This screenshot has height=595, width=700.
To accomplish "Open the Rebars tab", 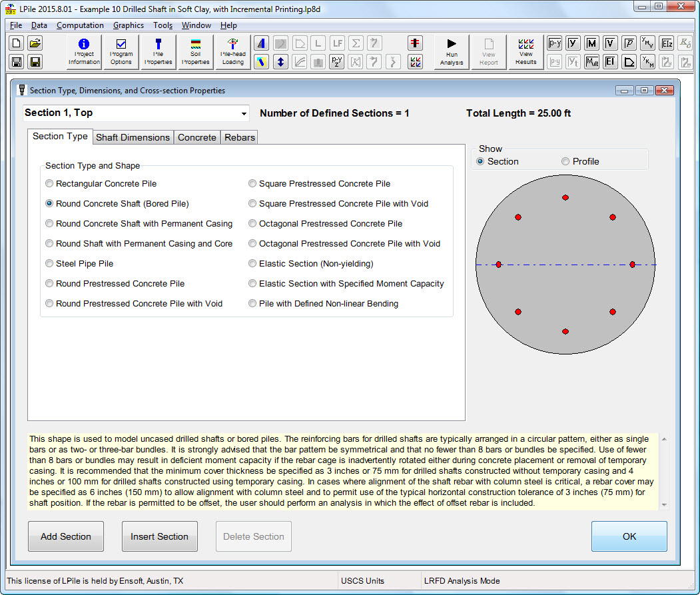I will pos(239,137).
